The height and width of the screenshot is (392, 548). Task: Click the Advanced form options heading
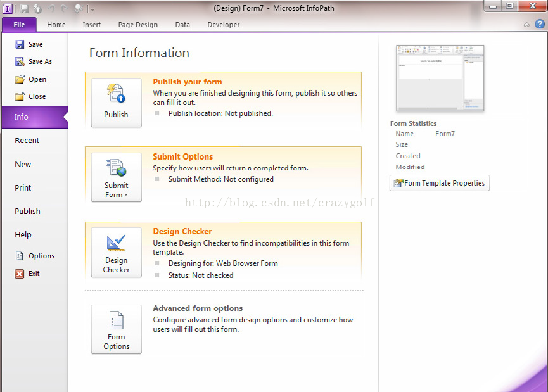click(198, 308)
